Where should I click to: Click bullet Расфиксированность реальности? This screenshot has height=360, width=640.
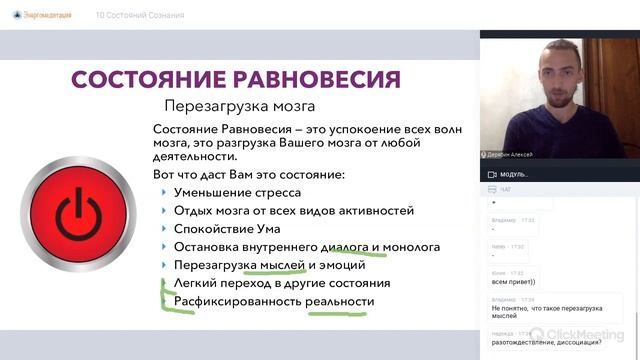click(274, 301)
